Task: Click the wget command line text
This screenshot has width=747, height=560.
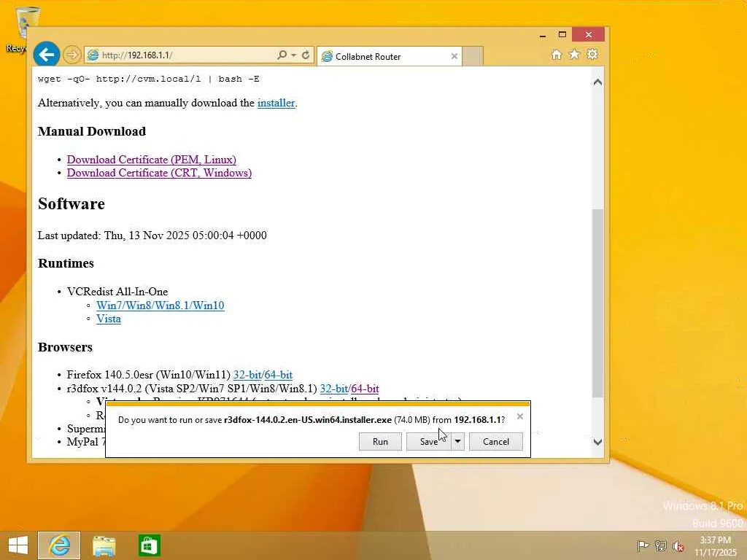Action: coord(149,79)
